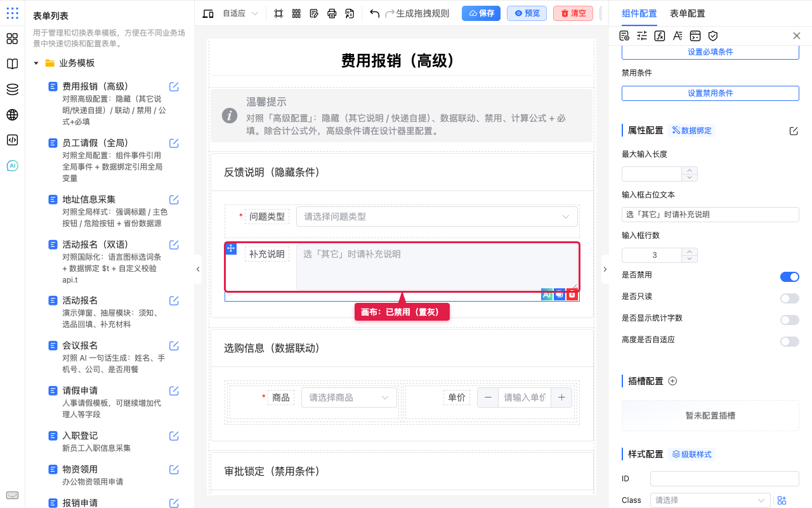Screen dimensions: 812x508
Task: Turn on the 高度是否自适应 switch
Action: pyautogui.click(x=790, y=342)
